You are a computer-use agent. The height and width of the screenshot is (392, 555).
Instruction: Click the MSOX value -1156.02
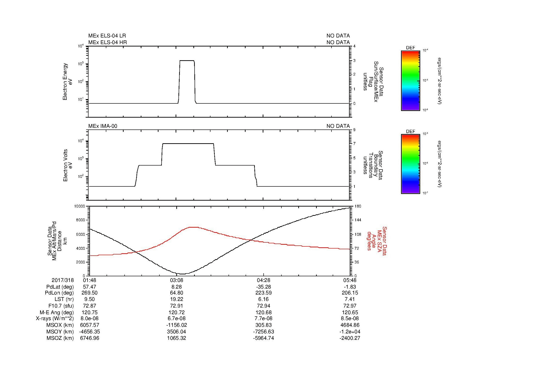click(177, 325)
